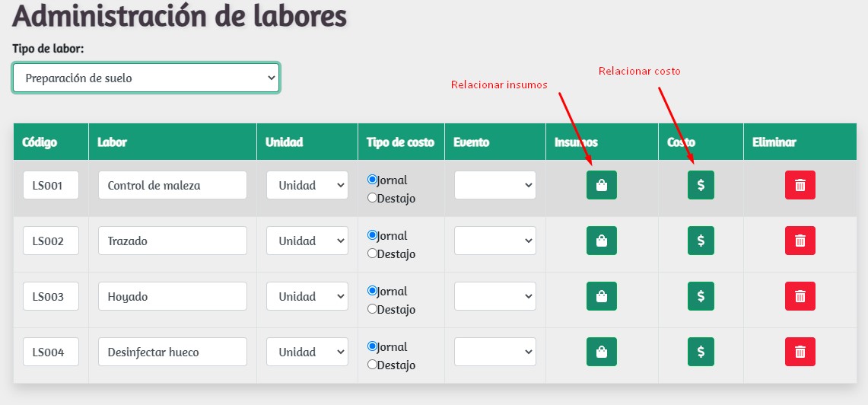Delete the Control de maleza row
The height and width of the screenshot is (405, 868).
(x=800, y=185)
